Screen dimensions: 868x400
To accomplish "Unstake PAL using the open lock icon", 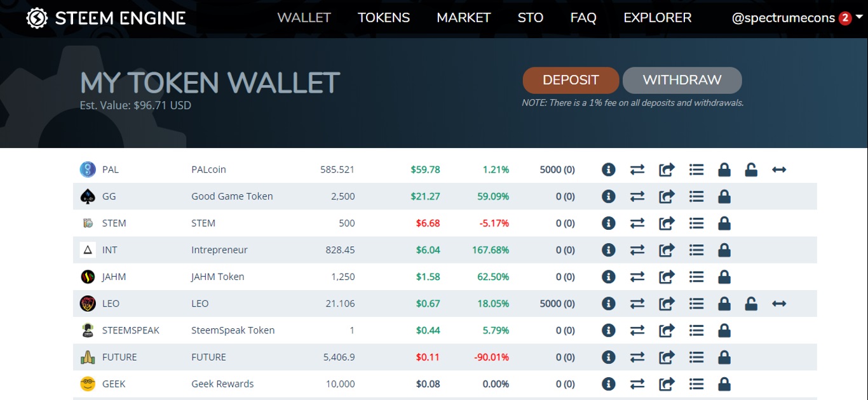I will pyautogui.click(x=751, y=170).
